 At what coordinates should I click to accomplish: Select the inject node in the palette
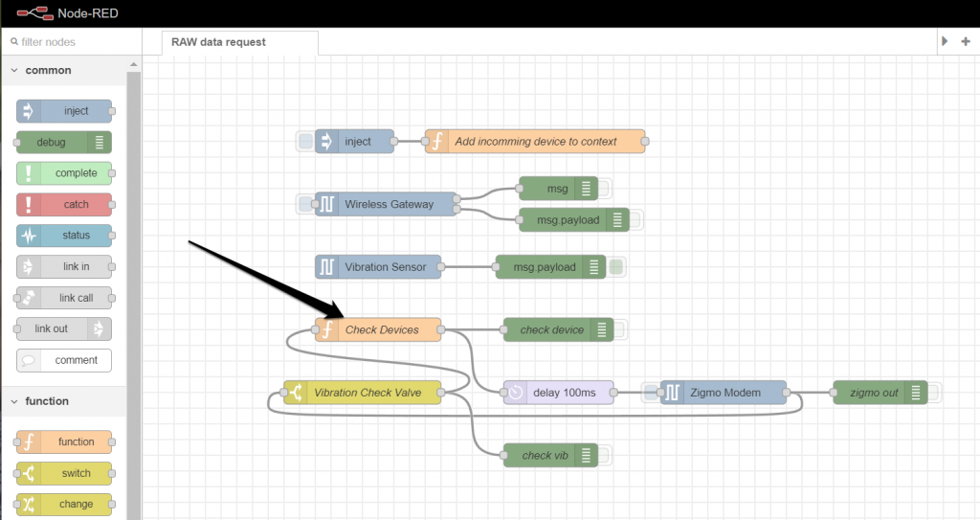coord(64,111)
